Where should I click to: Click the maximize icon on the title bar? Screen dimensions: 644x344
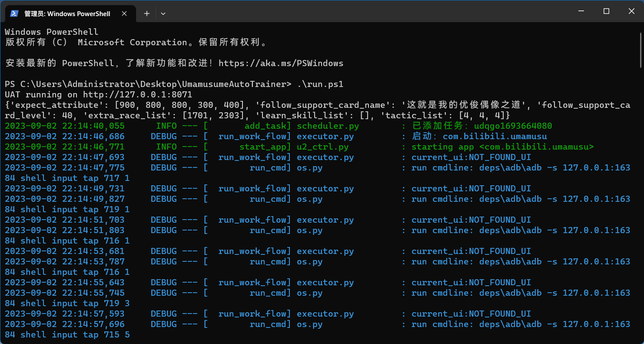pyautogui.click(x=606, y=11)
